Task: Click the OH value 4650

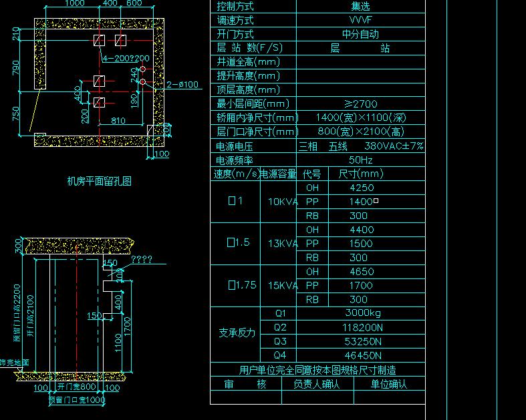Action: [x=362, y=272]
